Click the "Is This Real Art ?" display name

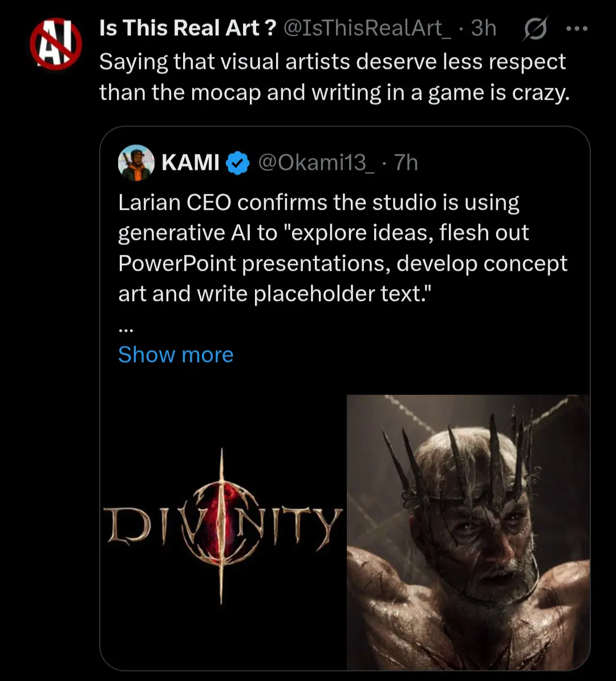click(188, 28)
